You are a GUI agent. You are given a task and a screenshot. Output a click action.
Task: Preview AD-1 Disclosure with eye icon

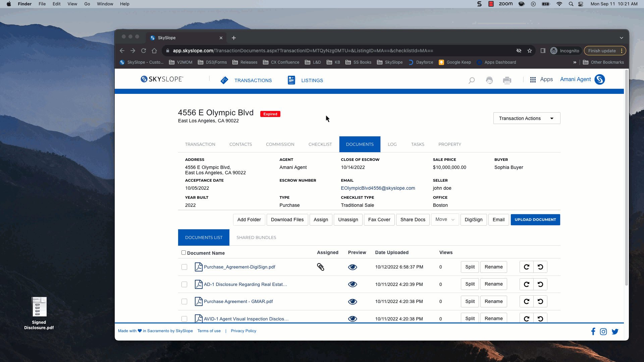353,284
